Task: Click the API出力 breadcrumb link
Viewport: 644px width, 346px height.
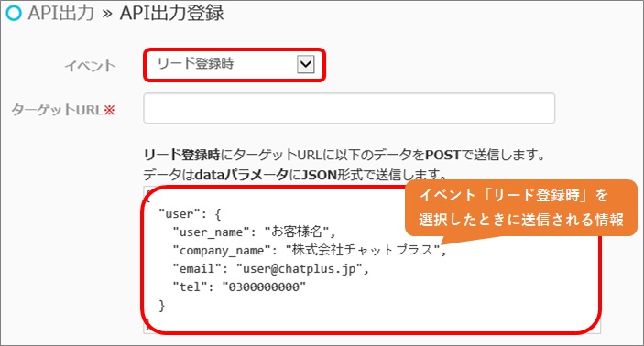Action: [x=60, y=13]
